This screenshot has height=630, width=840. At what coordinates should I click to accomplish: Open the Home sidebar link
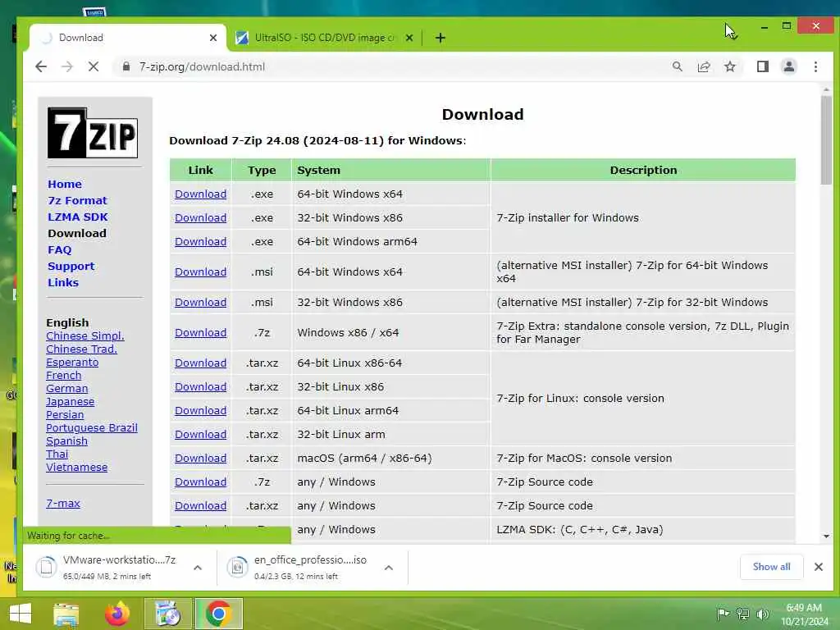click(65, 184)
